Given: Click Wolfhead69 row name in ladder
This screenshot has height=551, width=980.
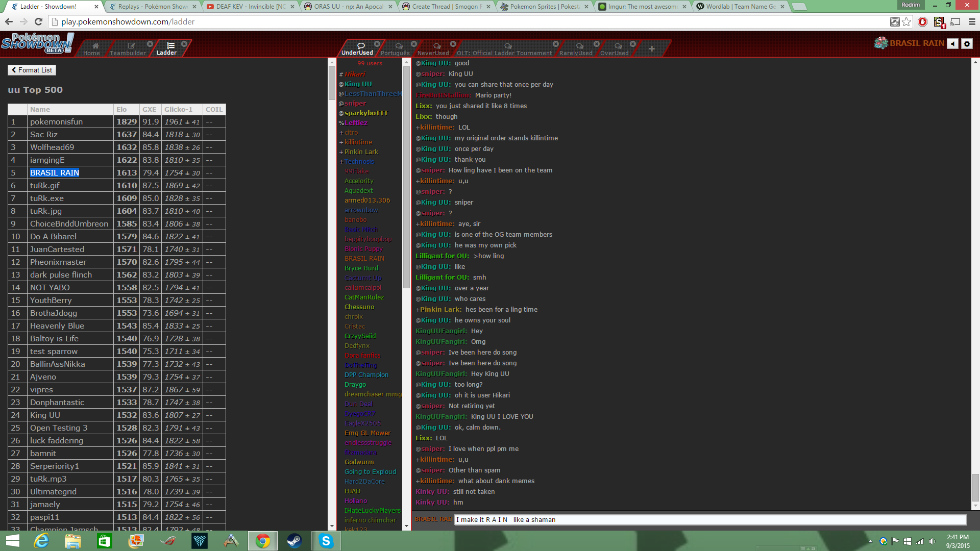Looking at the screenshot, I should pyautogui.click(x=52, y=147).
